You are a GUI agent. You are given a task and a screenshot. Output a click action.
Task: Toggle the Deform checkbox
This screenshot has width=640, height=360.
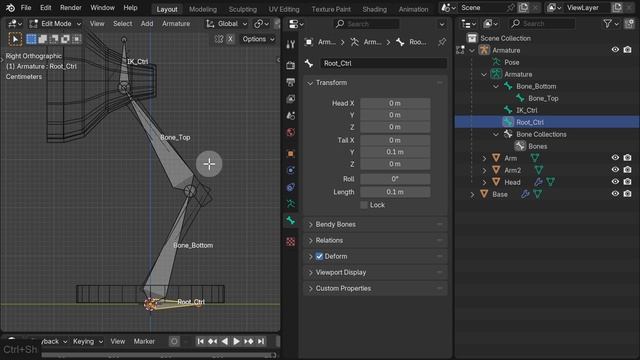pyautogui.click(x=319, y=256)
